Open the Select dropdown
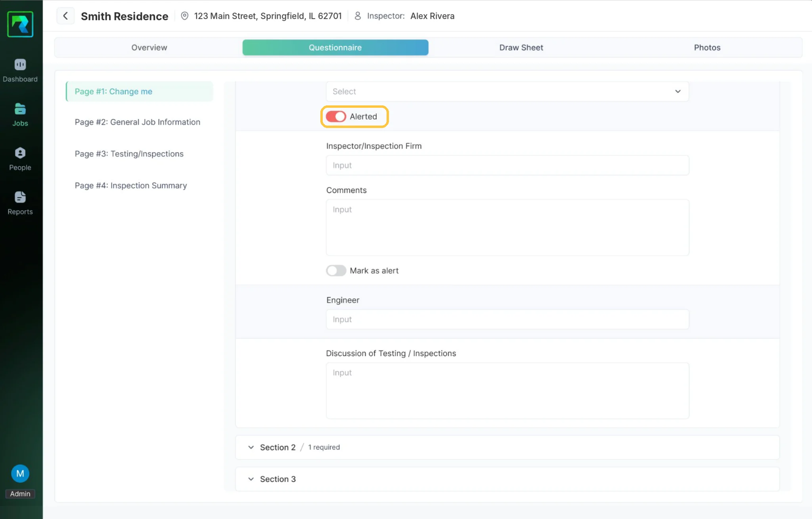Image resolution: width=812 pixels, height=519 pixels. click(507, 92)
